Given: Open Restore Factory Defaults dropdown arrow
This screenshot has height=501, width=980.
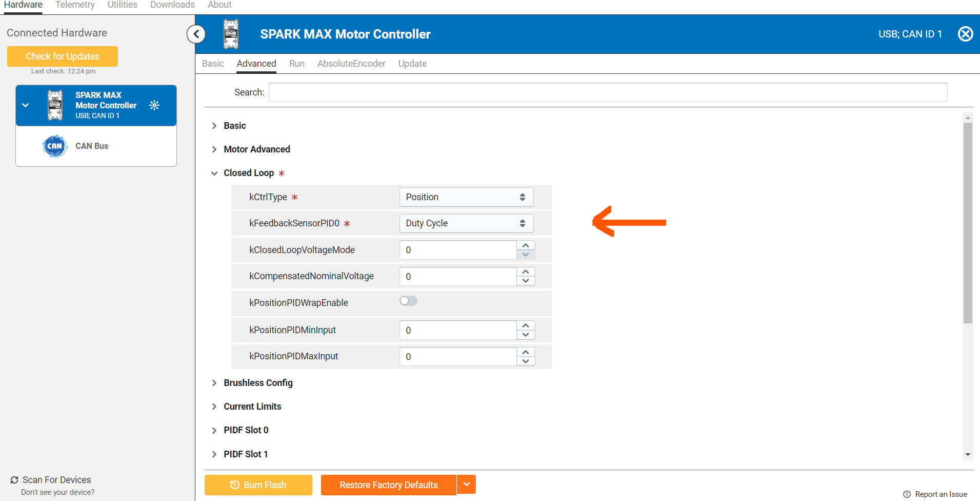Looking at the screenshot, I should pos(467,485).
